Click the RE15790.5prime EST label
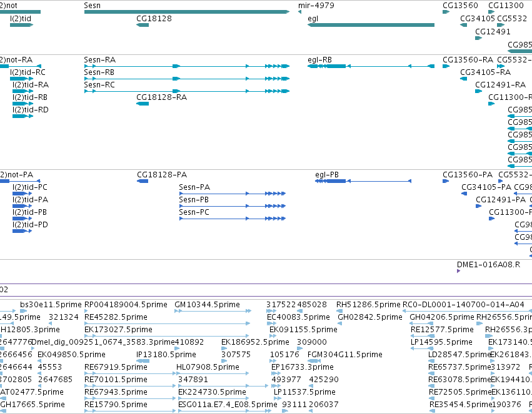The image size is (532, 414). coord(116,405)
